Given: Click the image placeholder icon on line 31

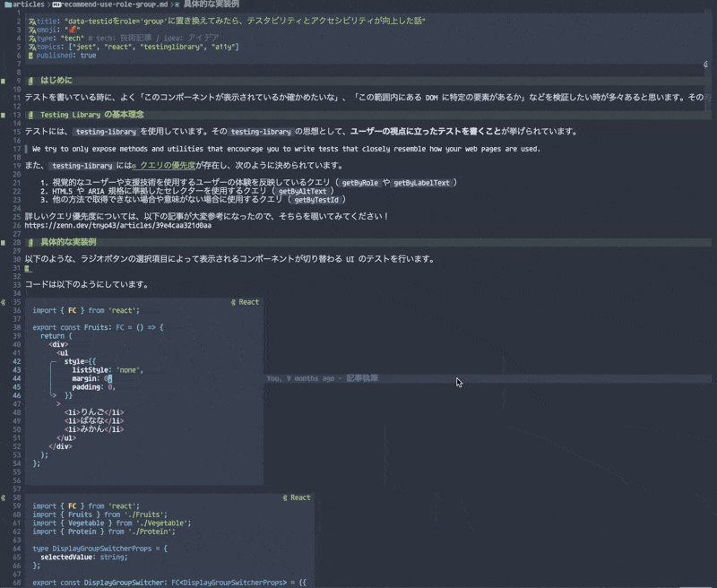Looking at the screenshot, I should click(28, 268).
